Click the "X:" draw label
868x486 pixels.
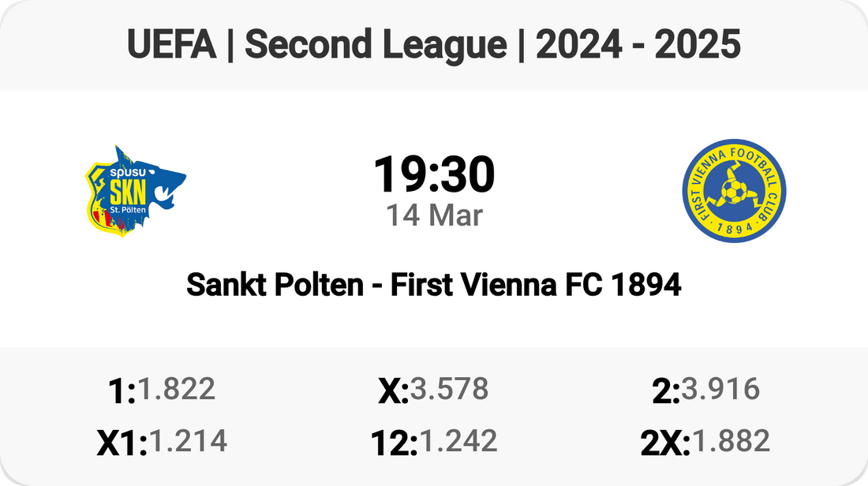point(393,391)
